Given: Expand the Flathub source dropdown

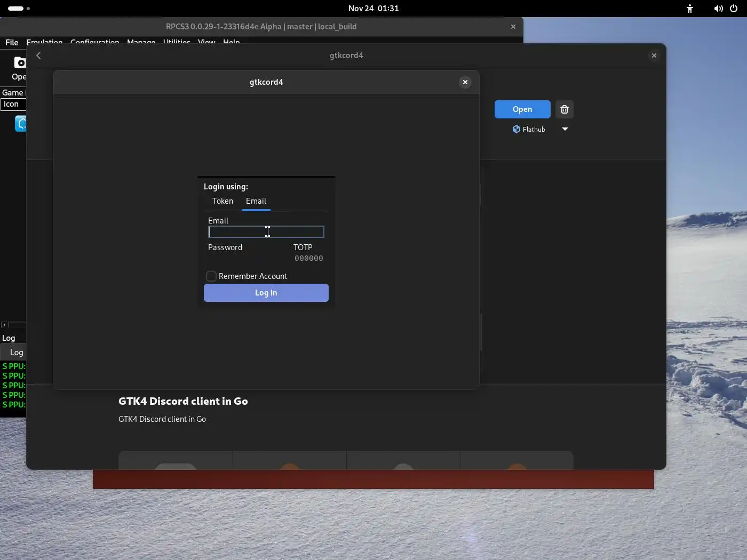Looking at the screenshot, I should click(x=565, y=129).
